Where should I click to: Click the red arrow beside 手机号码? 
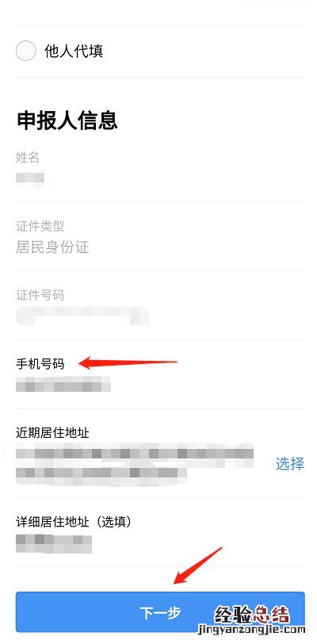pyautogui.click(x=128, y=362)
